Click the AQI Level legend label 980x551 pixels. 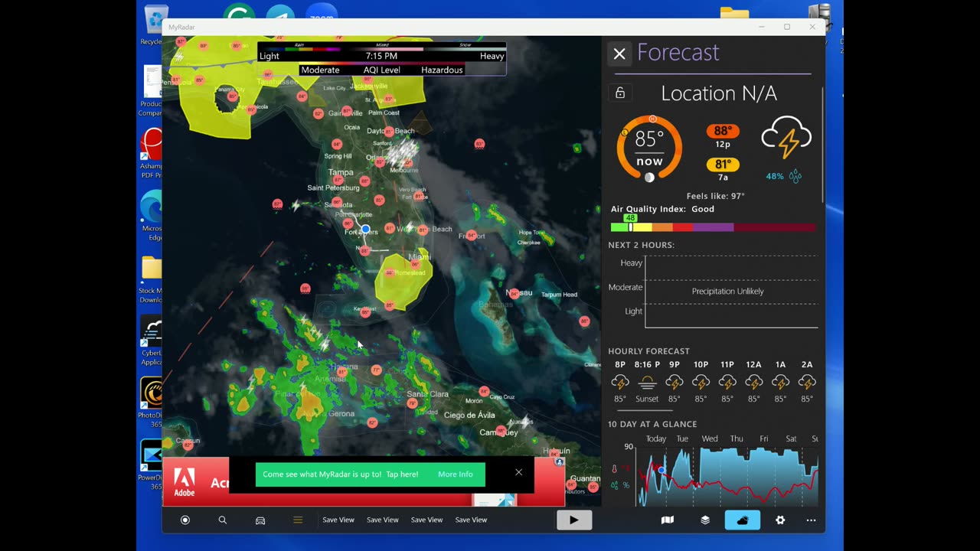click(x=381, y=70)
